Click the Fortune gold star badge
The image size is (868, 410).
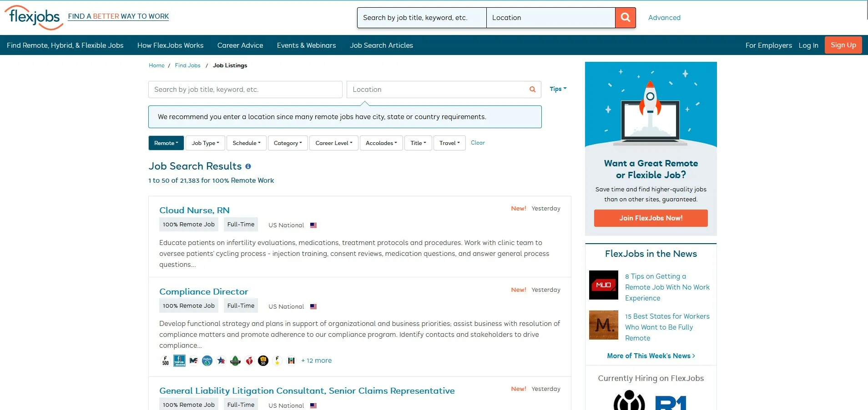tap(277, 361)
